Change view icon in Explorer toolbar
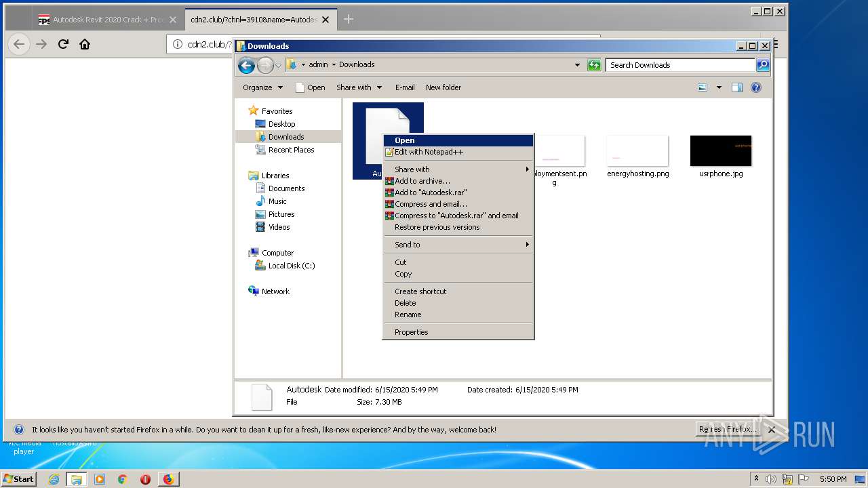 pos(703,87)
